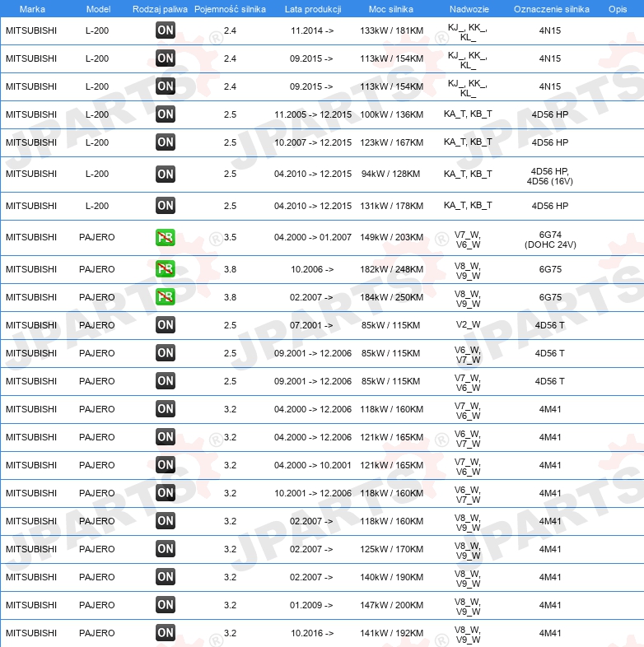Select the 07.2001 -> production date cell
Image resolution: width=644 pixels, height=647 pixels.
[x=311, y=326]
